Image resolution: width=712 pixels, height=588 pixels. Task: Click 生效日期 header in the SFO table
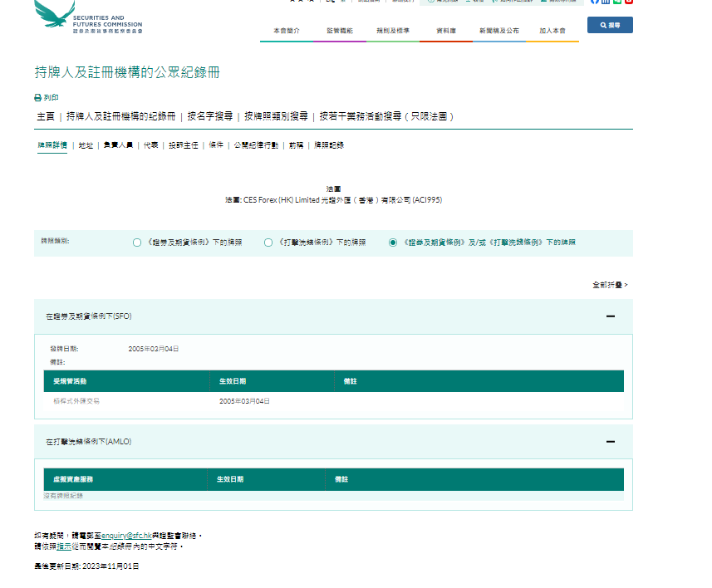[233, 381]
